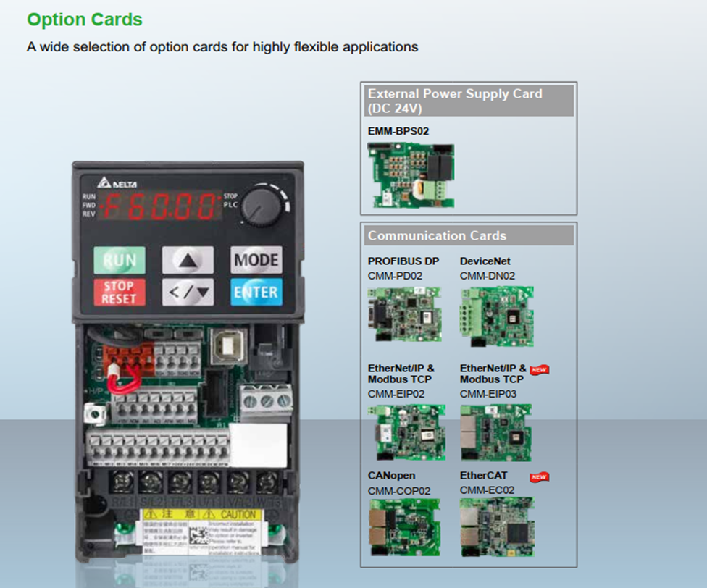Click the CMM-COP02 CANopen card image
The width and height of the screenshot is (707, 588).
pyautogui.click(x=404, y=527)
